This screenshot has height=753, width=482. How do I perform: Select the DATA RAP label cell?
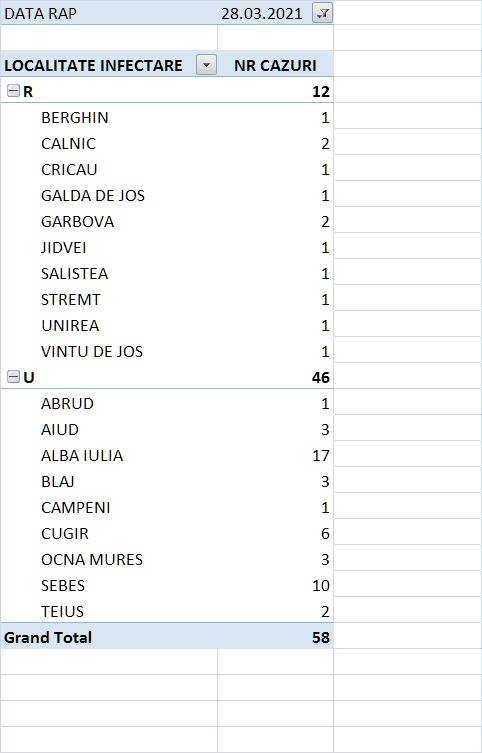109,13
